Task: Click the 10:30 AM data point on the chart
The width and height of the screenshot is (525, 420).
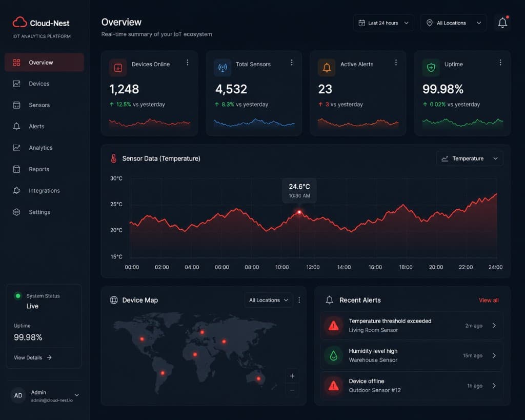Action: click(299, 212)
